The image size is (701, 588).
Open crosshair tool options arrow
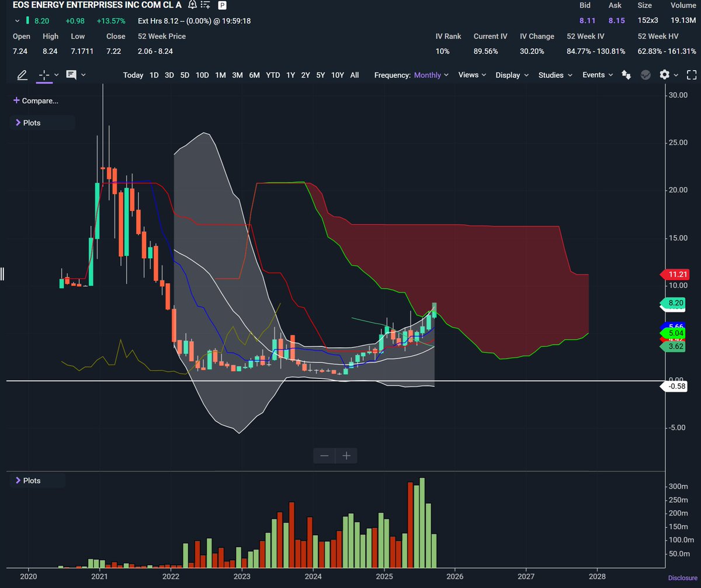point(56,75)
